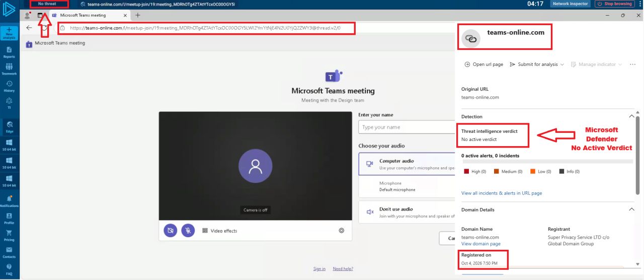Select the Don't use audio option
Screen dimensions: 644x280
[x=407, y=212]
